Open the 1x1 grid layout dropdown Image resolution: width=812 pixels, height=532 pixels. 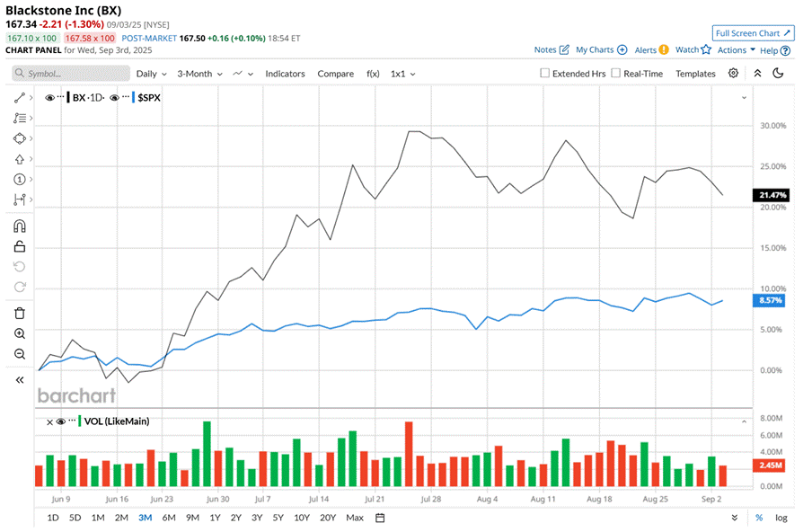(x=403, y=74)
